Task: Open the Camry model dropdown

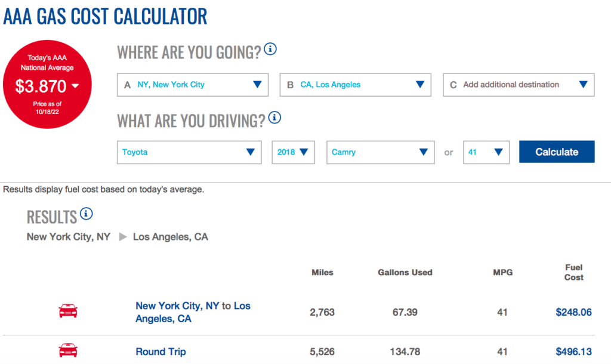Action: 380,152
